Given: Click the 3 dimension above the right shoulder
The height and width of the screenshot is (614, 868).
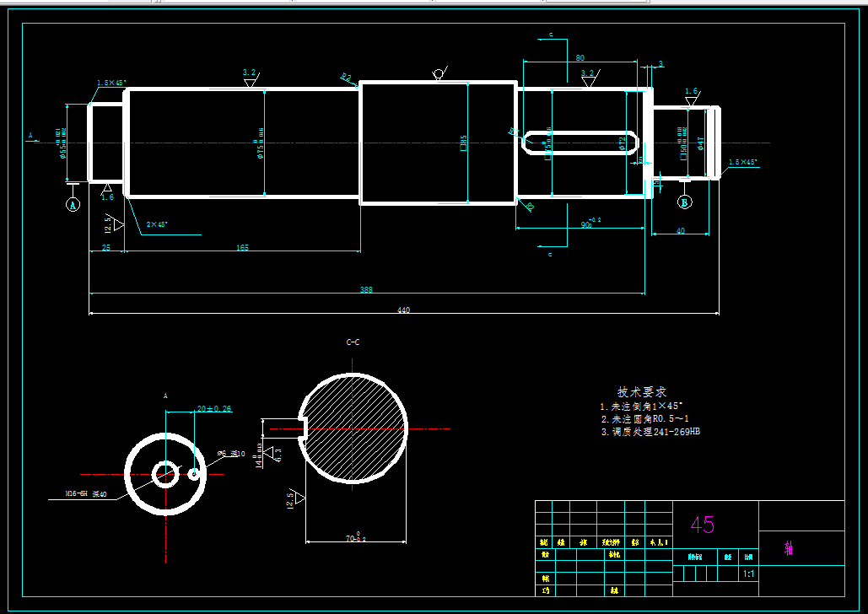Looking at the screenshot, I should 660,64.
